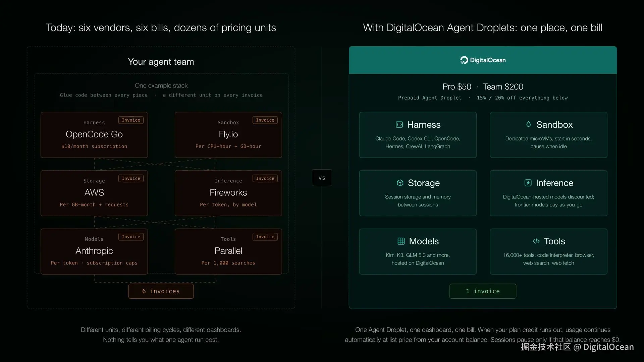Click the DigitalOcean logo icon
Image resolution: width=644 pixels, height=362 pixels.
[x=464, y=60]
